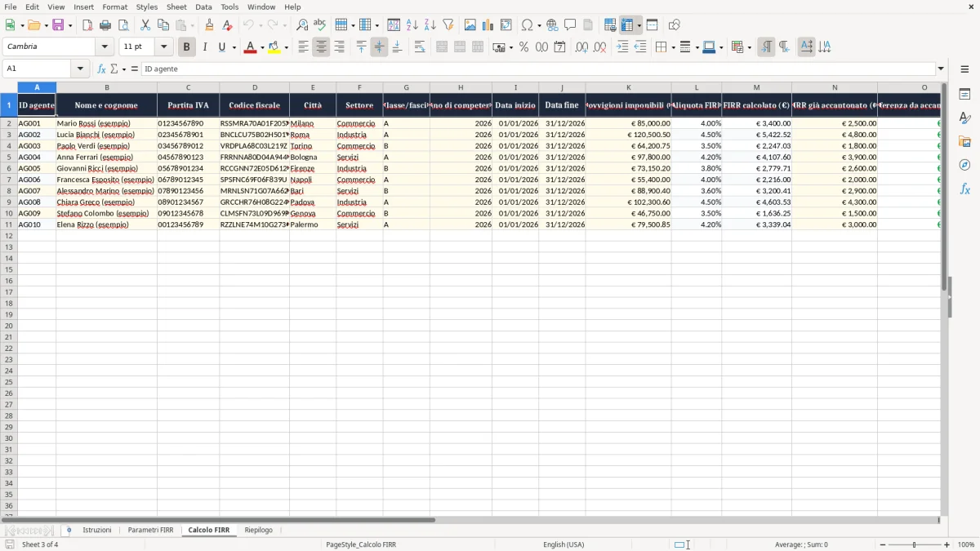
Task: Toggle Wrap Text
Action: 420,47
